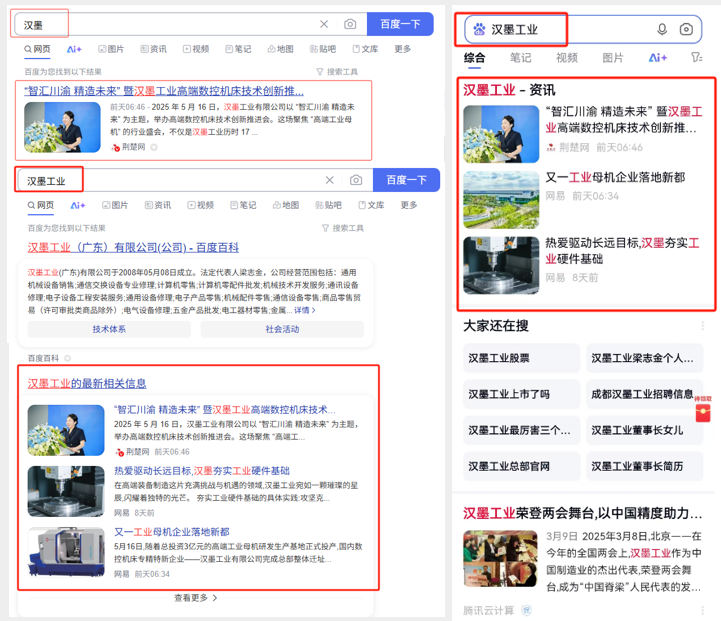Expand the '详情' link in the Baike summary
This screenshot has height=621, width=721.
pos(304,310)
